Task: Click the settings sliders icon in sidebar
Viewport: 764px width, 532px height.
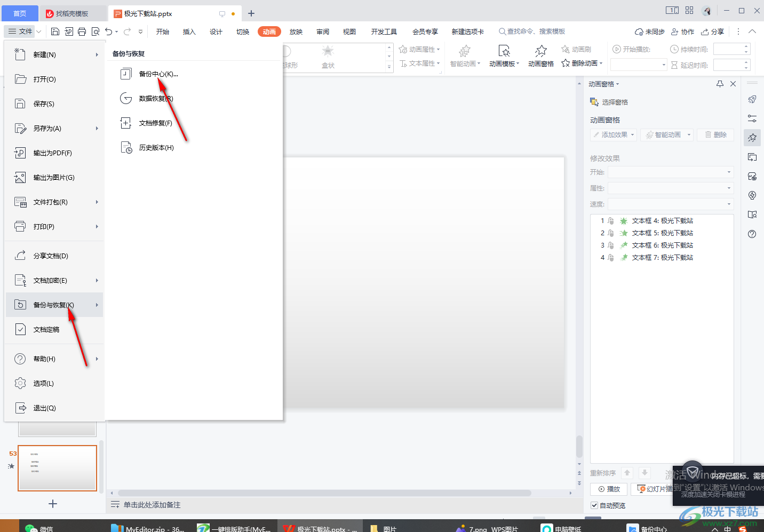Action: [752, 118]
